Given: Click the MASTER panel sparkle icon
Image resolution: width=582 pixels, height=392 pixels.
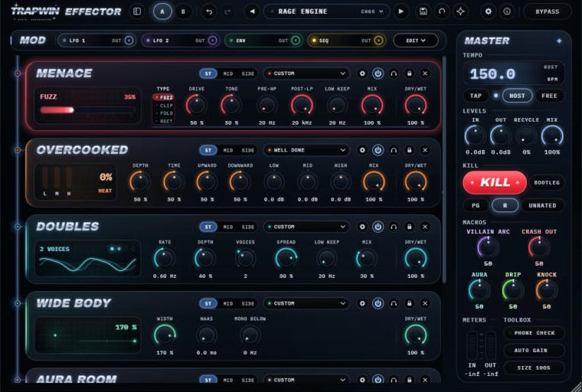Looking at the screenshot, I should tap(559, 41).
